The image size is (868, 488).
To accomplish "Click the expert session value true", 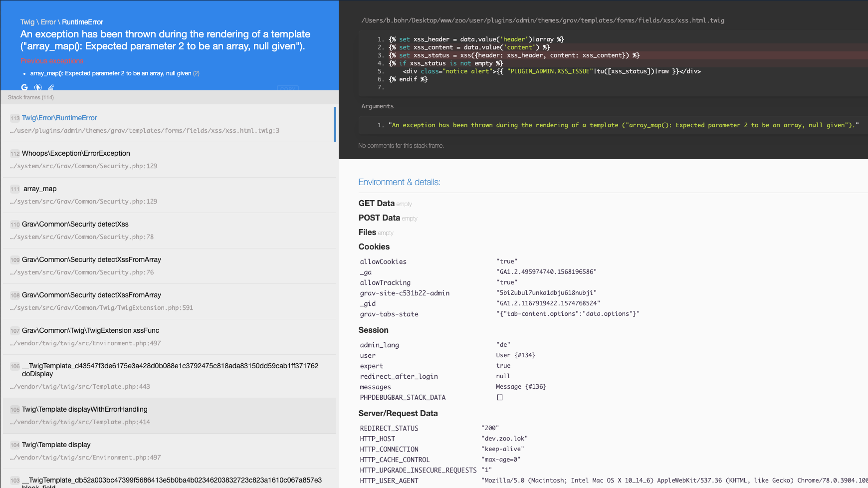I will [x=503, y=366].
